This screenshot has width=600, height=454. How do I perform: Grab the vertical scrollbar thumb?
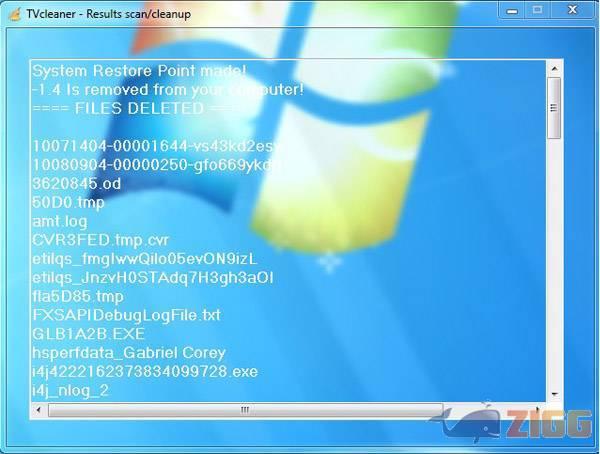point(554,108)
